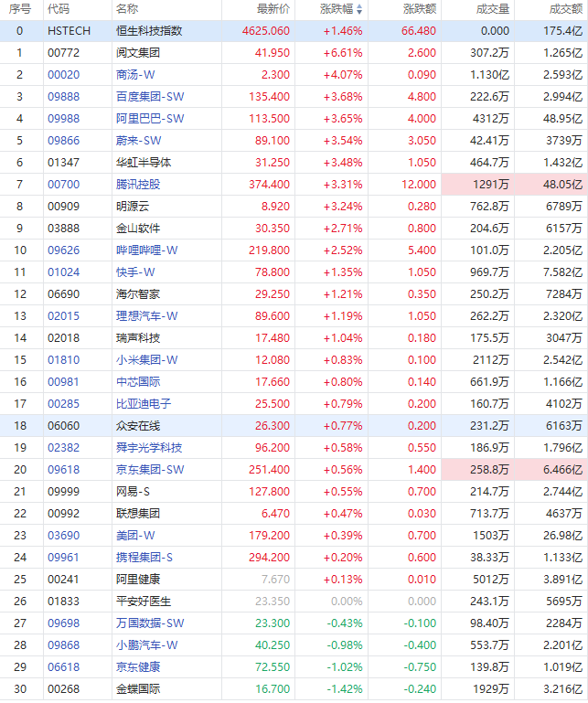Click the 0.00% change for 平安好医生
Image resolution: width=588 pixels, height=703 pixels.
click(x=347, y=602)
